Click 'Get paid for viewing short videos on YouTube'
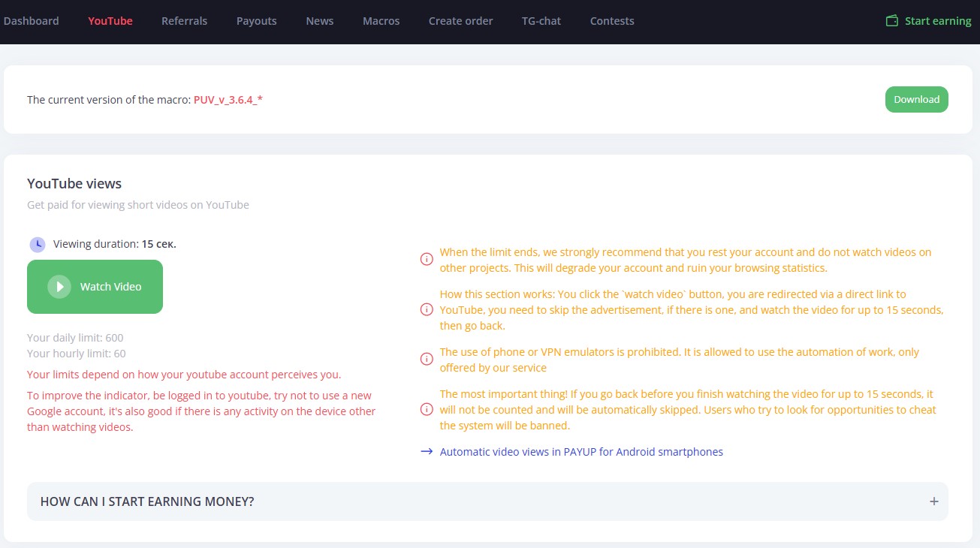This screenshot has width=980, height=548. pyautogui.click(x=138, y=204)
